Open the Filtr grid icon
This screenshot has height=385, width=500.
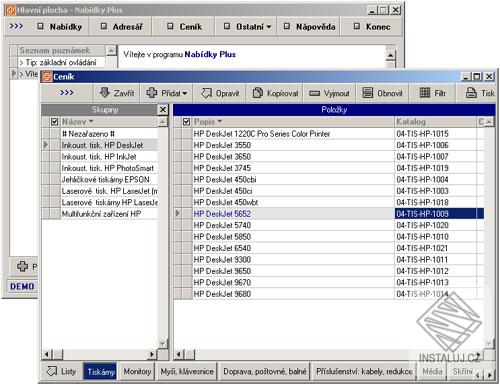424,93
